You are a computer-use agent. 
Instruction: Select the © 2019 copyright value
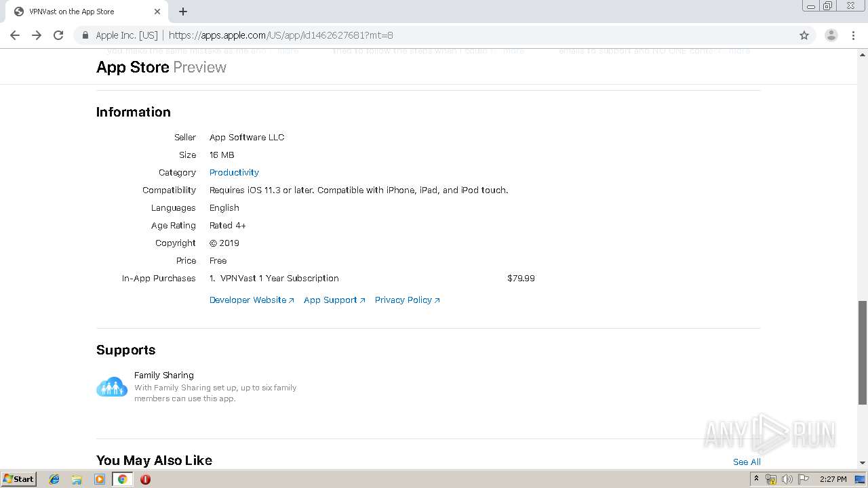pyautogui.click(x=224, y=243)
